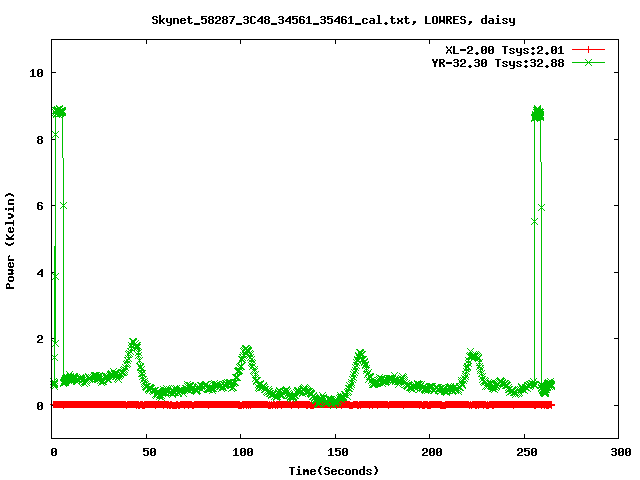
Task: Click x-axis tick label 200
Action: point(431,452)
